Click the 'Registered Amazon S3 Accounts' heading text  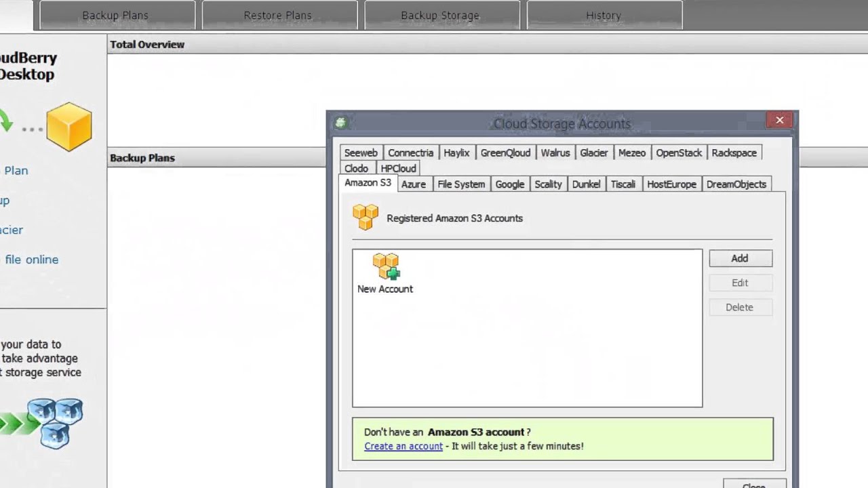pos(455,218)
